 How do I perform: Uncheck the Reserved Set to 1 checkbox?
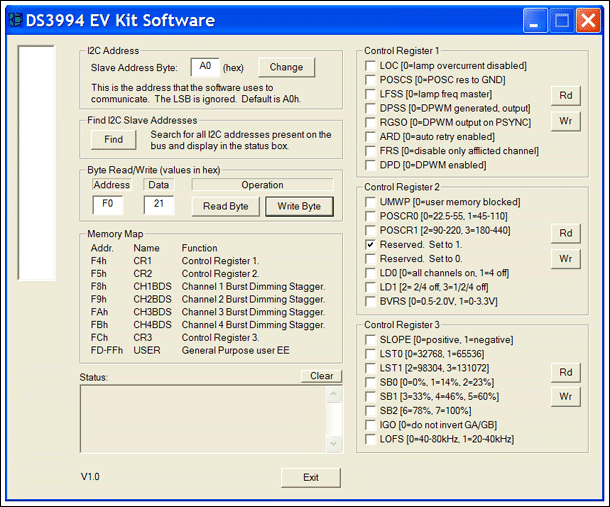(370, 245)
